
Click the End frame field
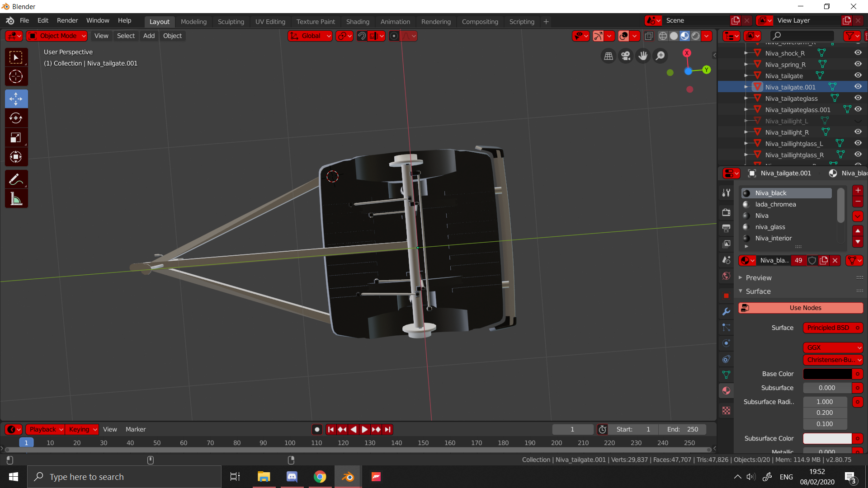tap(682, 429)
